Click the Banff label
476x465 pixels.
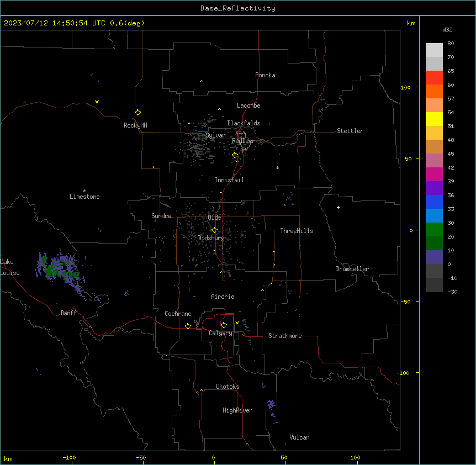pos(68,313)
